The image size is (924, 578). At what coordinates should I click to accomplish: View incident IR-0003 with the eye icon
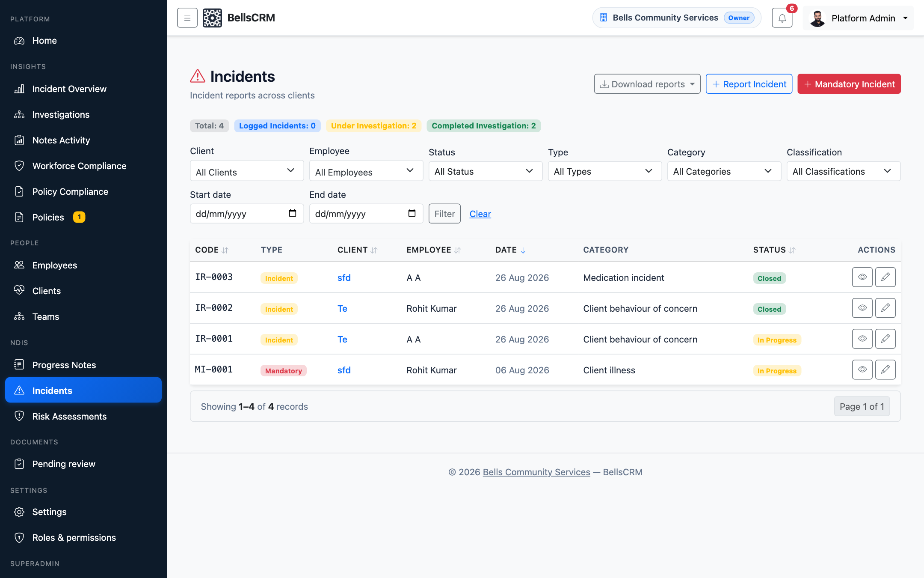coord(862,277)
